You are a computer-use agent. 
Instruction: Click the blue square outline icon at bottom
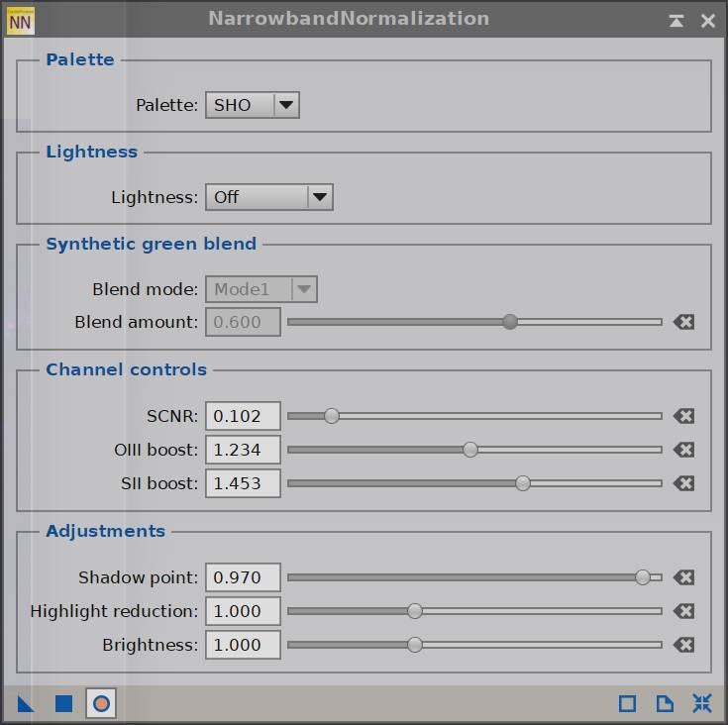[627, 703]
